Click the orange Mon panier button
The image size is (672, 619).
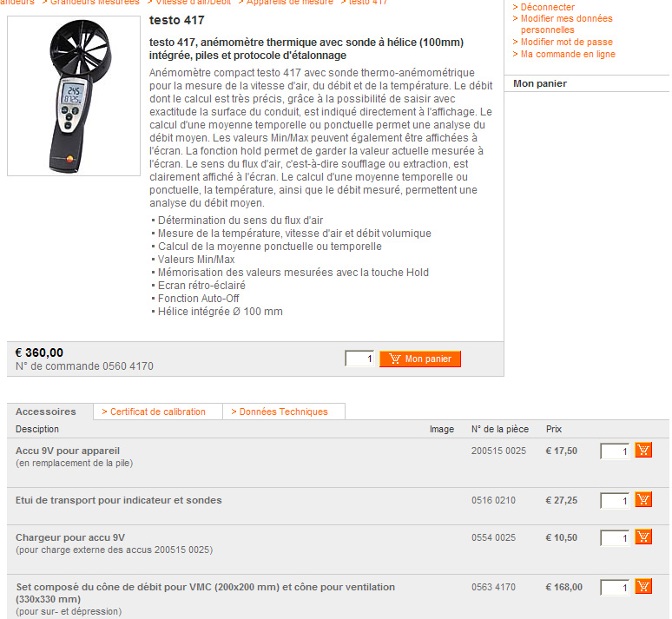tap(420, 359)
